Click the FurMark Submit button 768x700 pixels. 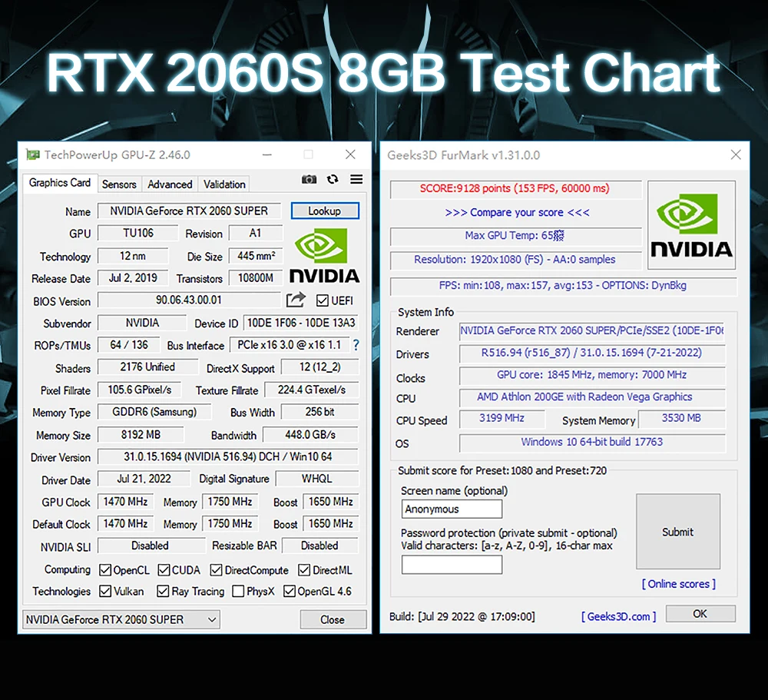coord(678,532)
